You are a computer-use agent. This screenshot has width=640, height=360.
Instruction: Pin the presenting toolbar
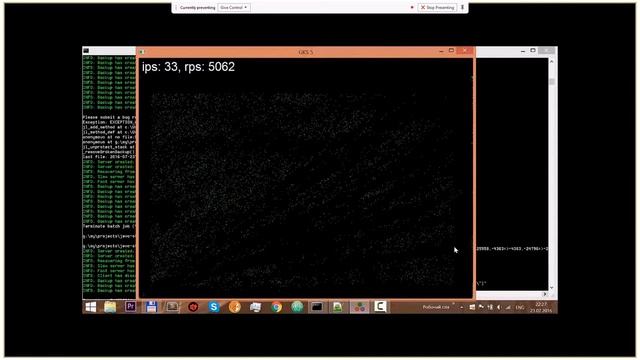coord(462,7)
